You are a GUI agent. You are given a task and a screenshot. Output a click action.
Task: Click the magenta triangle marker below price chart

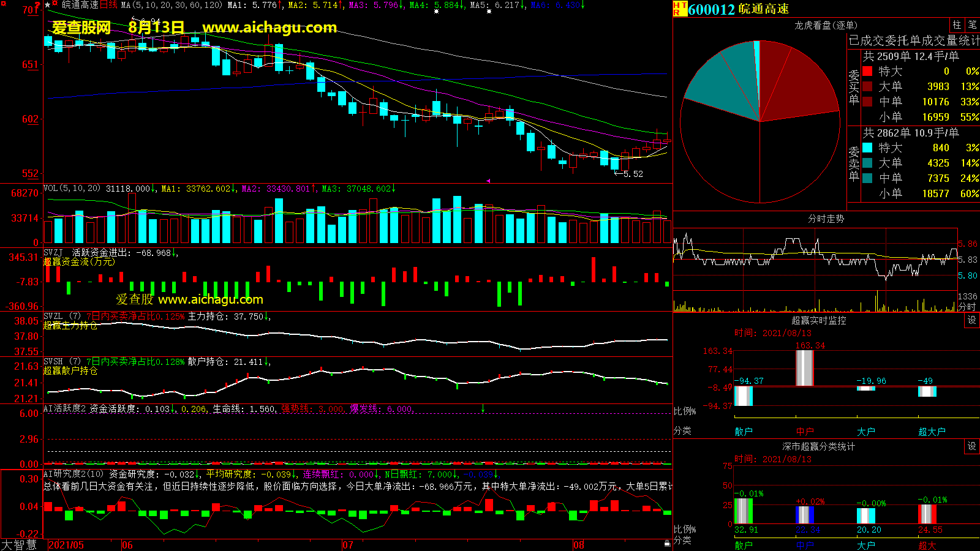(x=488, y=181)
